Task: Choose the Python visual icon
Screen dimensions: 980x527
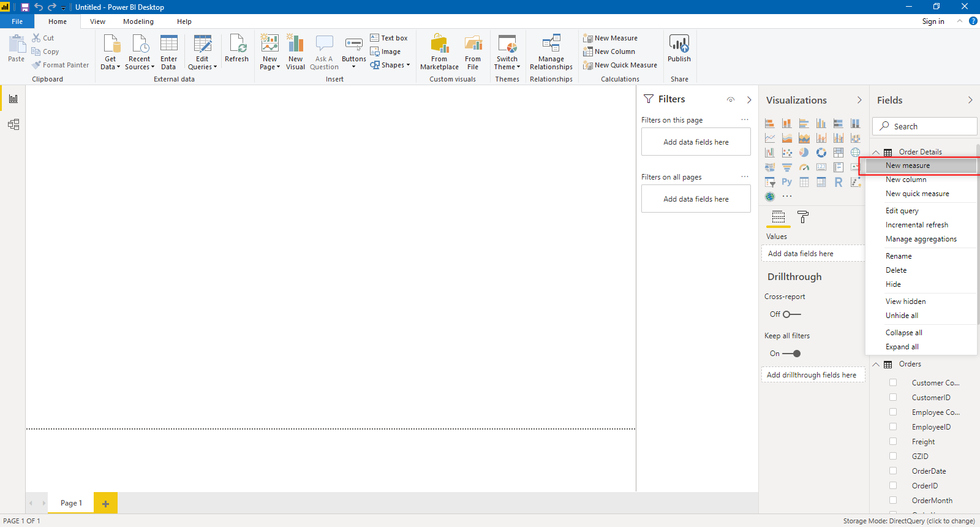Action: click(787, 182)
